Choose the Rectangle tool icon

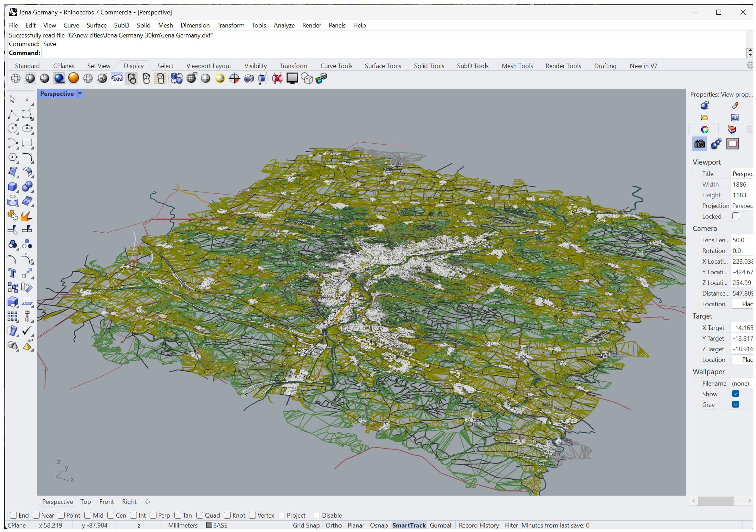27,143
